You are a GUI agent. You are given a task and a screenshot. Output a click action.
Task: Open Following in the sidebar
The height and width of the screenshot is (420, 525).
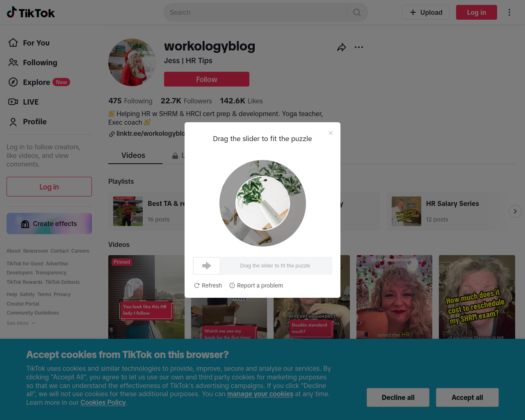point(32,62)
